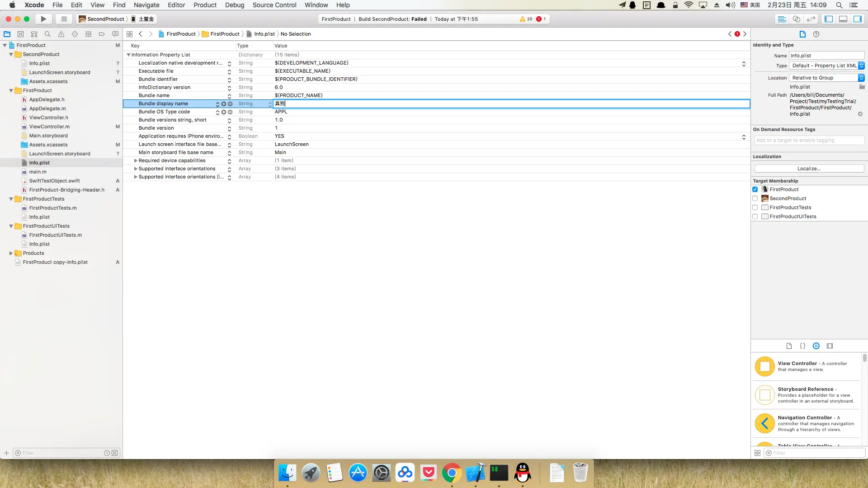Click the Run (play) build button
The width and height of the screenshot is (868, 488).
click(x=43, y=19)
